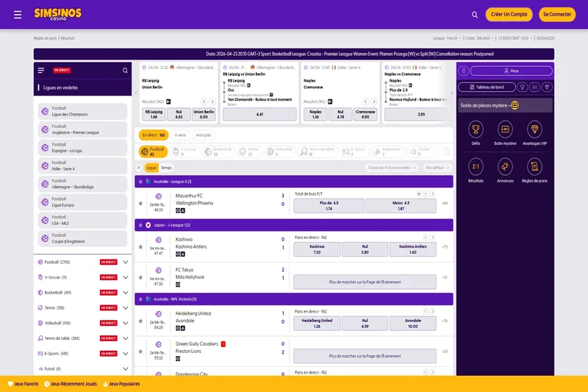
Task: Toggle EN DIRECT for Volleyball sidebar row
Action: pyautogui.click(x=108, y=323)
